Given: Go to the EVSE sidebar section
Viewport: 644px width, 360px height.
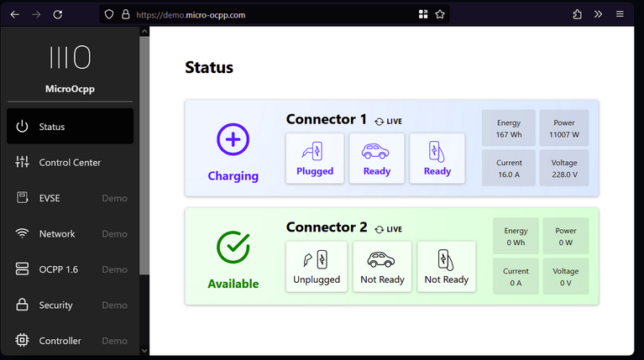Looking at the screenshot, I should 70,198.
